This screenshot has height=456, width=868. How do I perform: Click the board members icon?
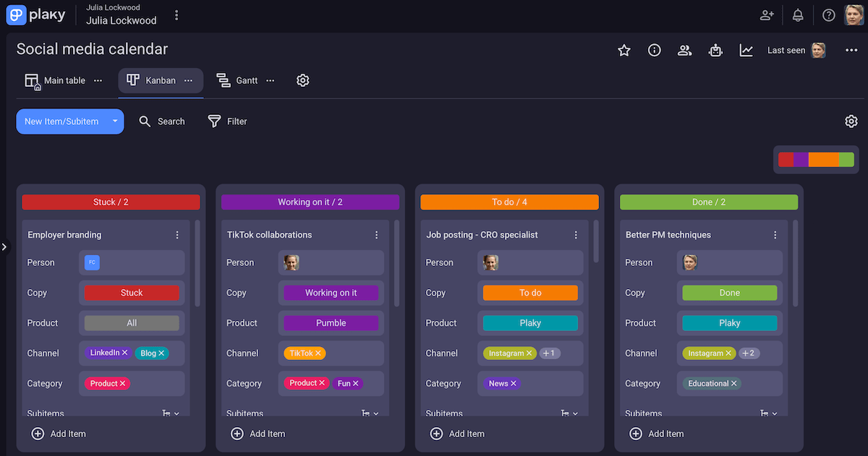[x=684, y=51]
